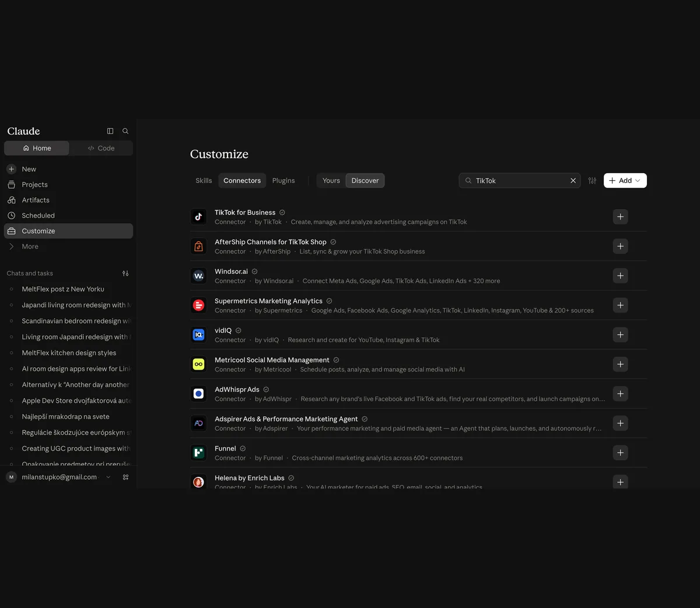Click the TikTok search field
This screenshot has width=700, height=608.
(519, 181)
